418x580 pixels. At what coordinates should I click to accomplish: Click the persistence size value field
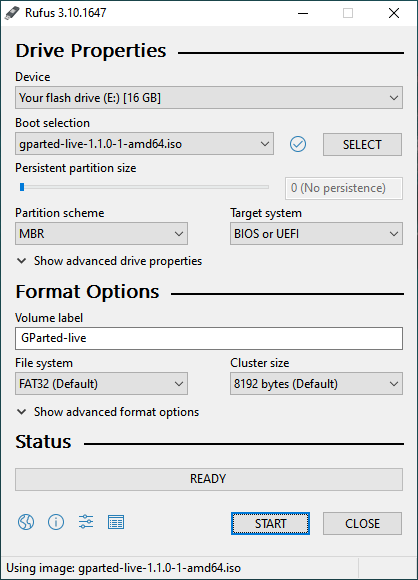click(344, 188)
